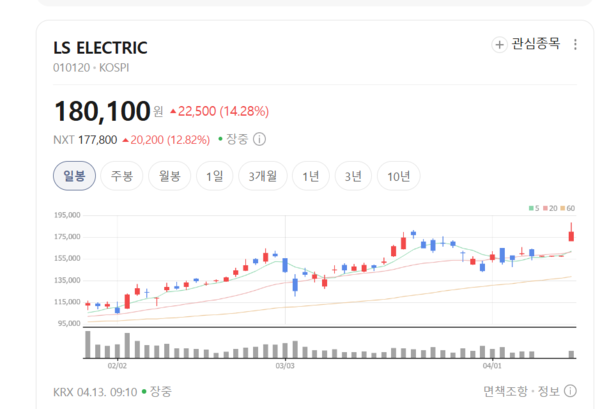
Task: Click the 20-day moving average legend
Action: (x=549, y=208)
